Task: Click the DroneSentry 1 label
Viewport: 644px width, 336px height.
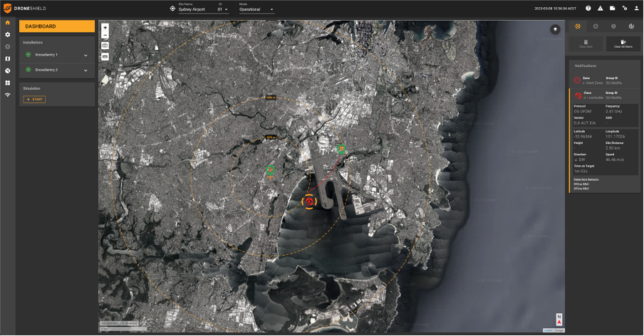Action: click(46, 55)
